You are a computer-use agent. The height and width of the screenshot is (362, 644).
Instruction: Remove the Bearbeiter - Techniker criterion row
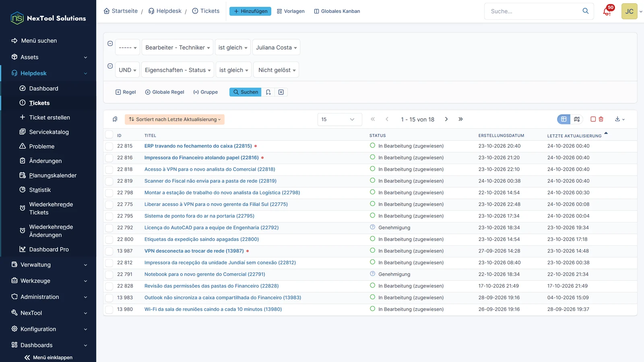pos(110,43)
